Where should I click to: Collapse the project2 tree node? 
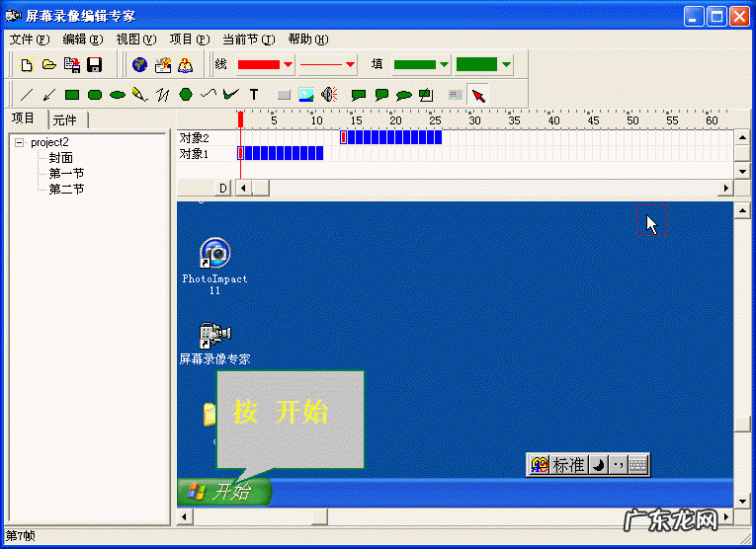coord(19,142)
